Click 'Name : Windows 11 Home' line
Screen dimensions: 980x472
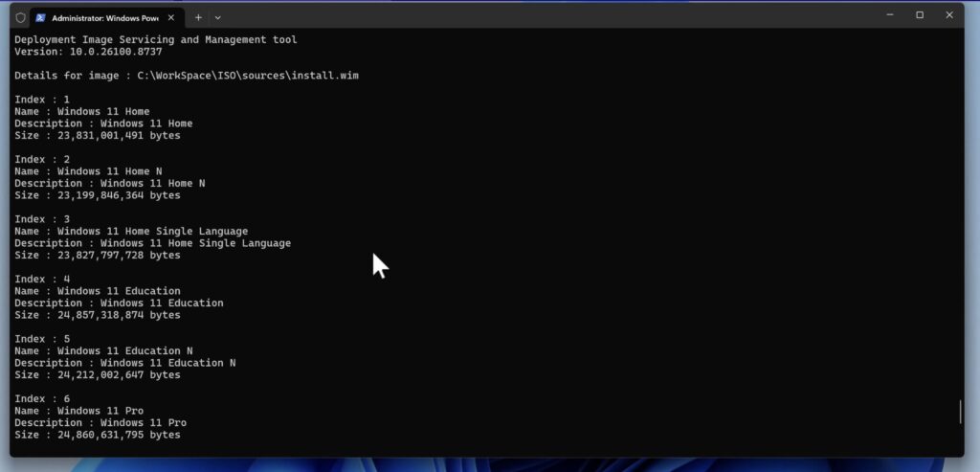click(x=82, y=111)
